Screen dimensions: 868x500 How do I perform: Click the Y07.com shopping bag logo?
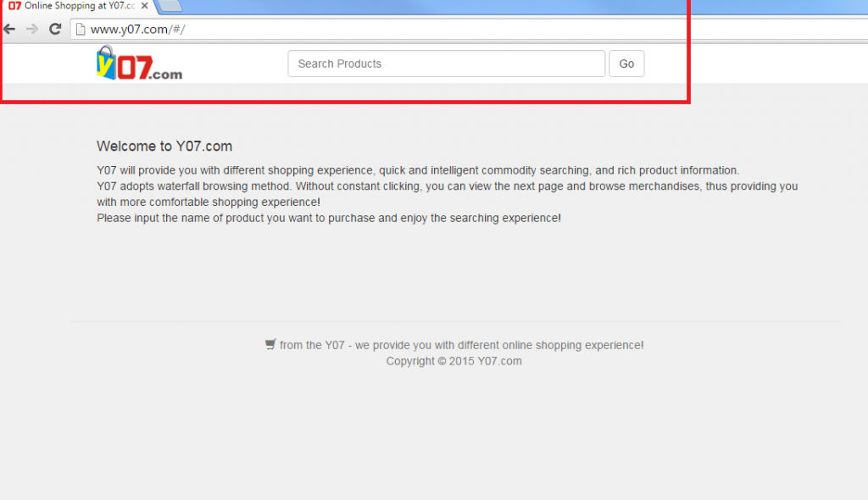click(x=139, y=64)
